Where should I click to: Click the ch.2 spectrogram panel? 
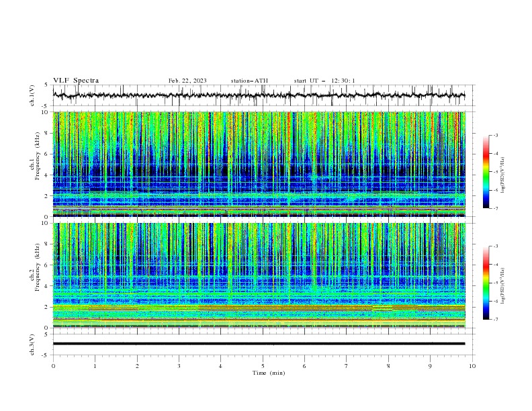[259, 275]
